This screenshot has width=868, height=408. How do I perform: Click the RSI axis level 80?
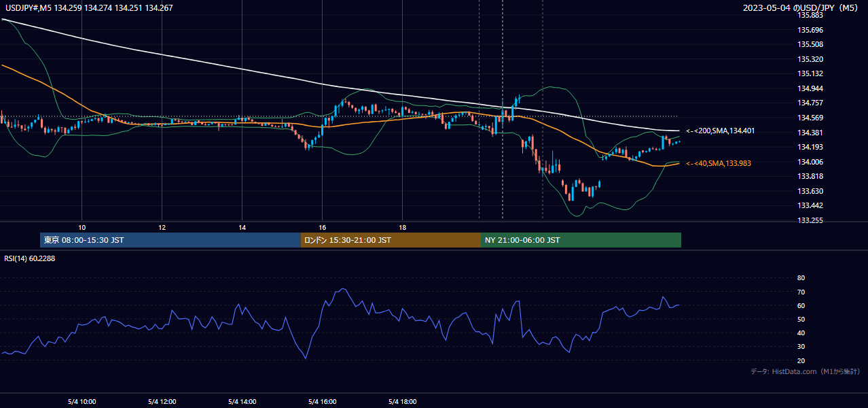coord(801,278)
